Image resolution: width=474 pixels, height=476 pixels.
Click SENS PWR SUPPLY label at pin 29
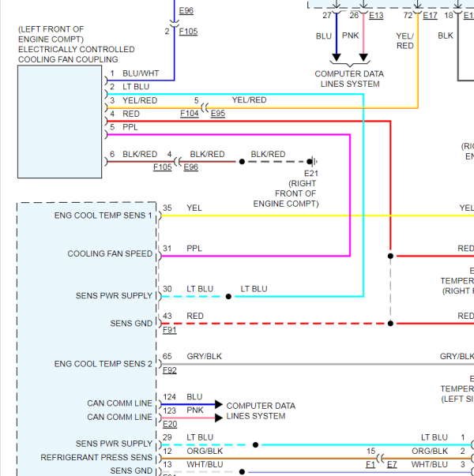point(114,444)
